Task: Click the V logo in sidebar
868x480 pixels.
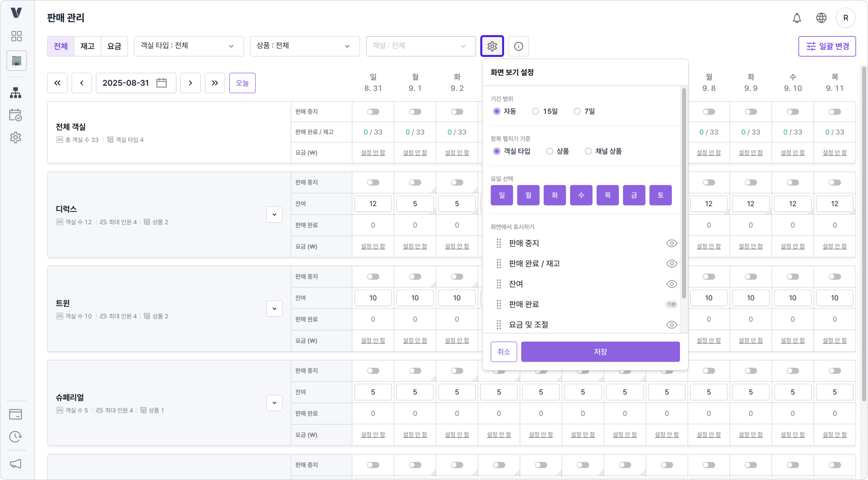Action: (x=16, y=13)
